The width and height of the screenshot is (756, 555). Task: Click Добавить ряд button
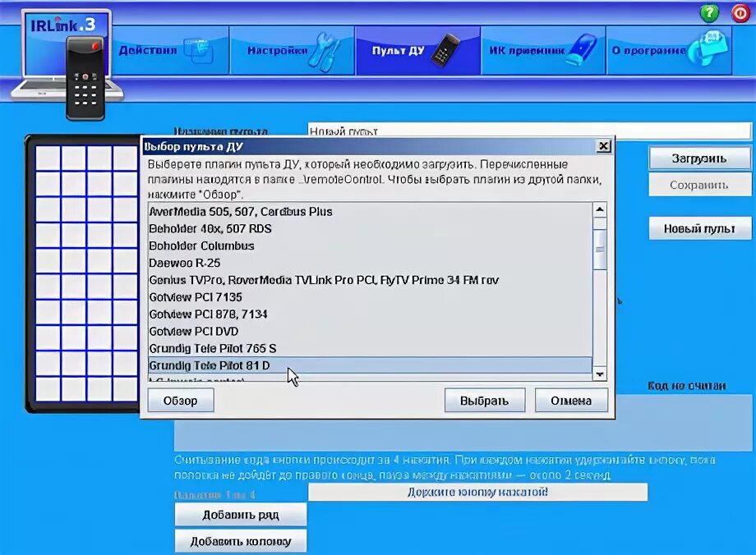tap(241, 515)
